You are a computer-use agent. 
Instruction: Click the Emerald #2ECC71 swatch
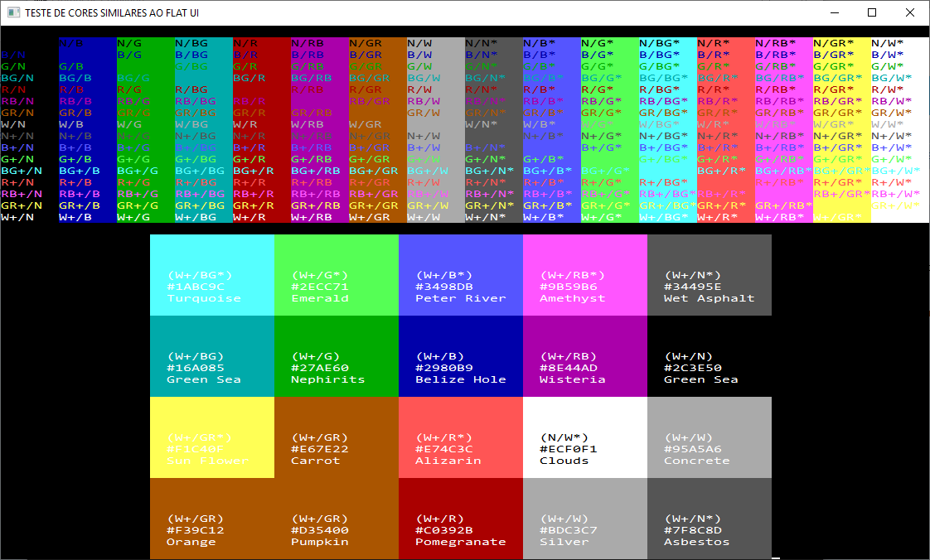(x=337, y=275)
